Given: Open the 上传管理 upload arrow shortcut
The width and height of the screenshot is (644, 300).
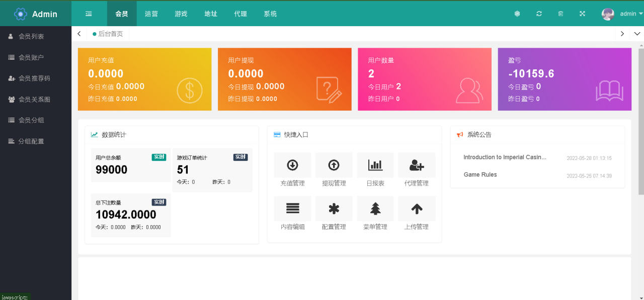Looking at the screenshot, I should coord(417,209).
